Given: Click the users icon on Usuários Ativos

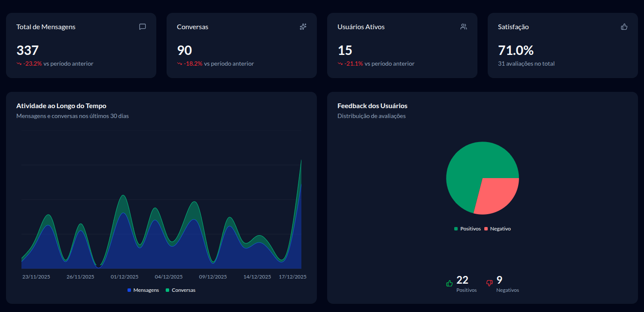Looking at the screenshot, I should tap(464, 27).
